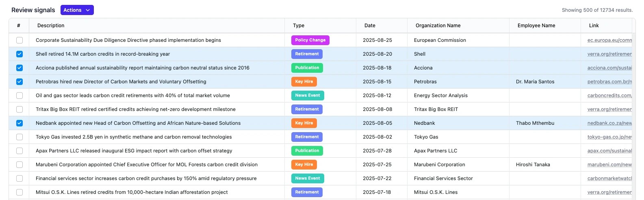Click the Organization Name column header

[x=438, y=26]
